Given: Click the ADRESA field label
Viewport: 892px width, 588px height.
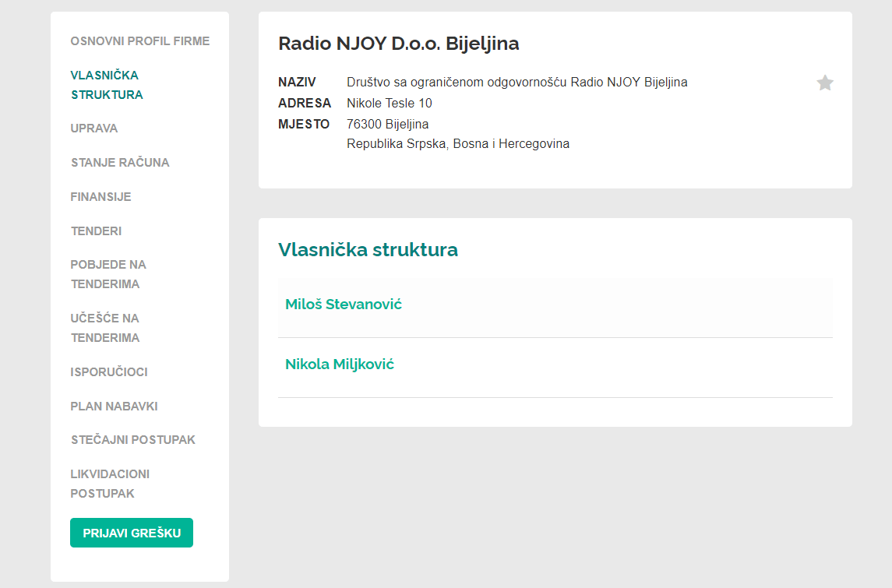Looking at the screenshot, I should (x=305, y=103).
